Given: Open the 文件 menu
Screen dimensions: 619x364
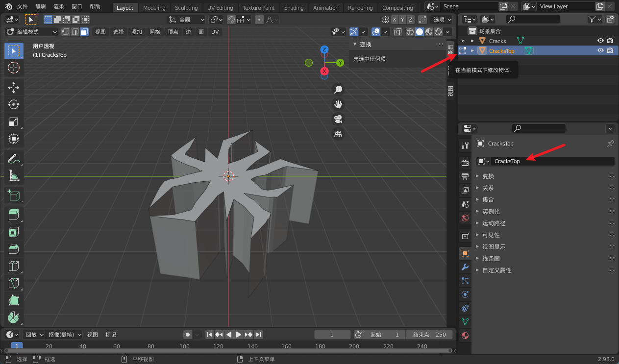Looking at the screenshot, I should pos(23,7).
